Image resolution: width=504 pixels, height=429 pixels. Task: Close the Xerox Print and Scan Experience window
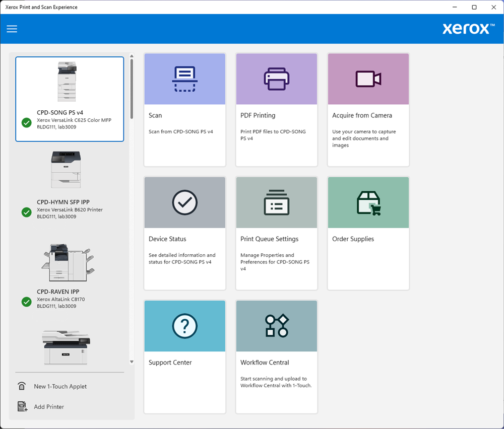494,7
